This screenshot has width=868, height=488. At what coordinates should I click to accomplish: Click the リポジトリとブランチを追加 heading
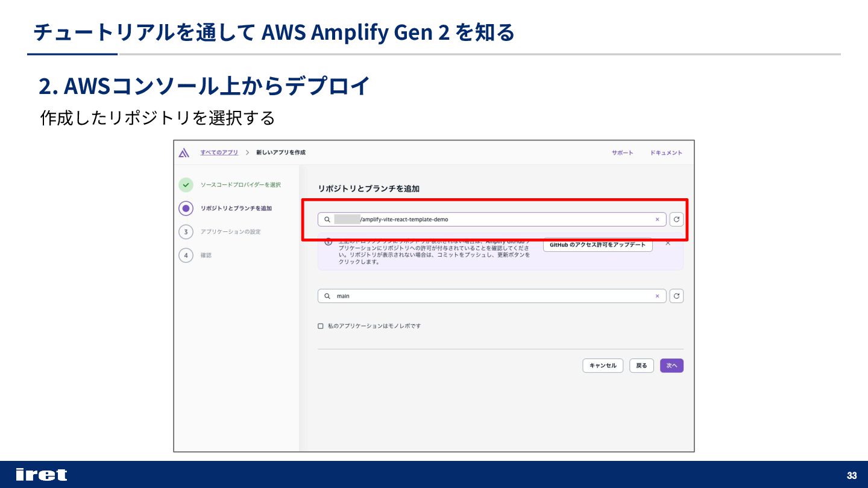pyautogui.click(x=369, y=189)
